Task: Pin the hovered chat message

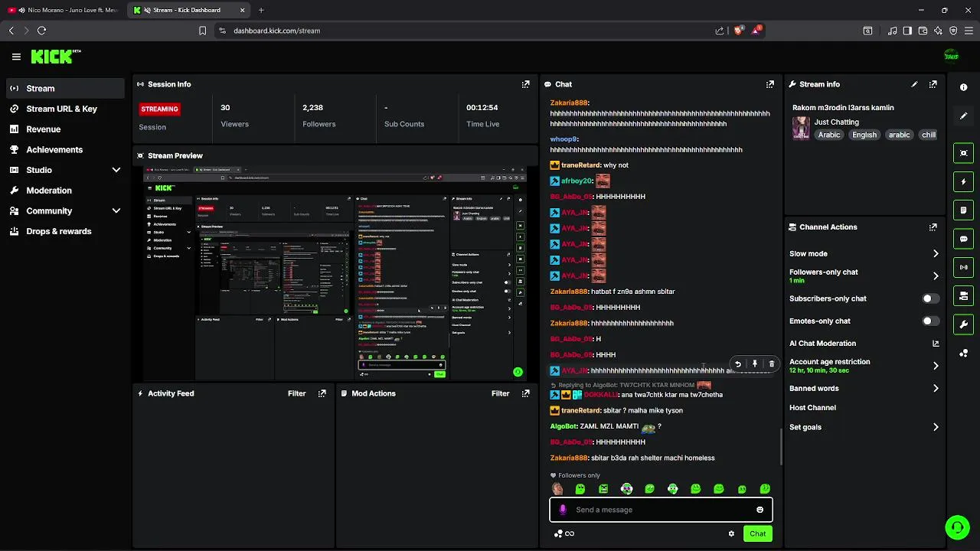Action: (x=754, y=364)
